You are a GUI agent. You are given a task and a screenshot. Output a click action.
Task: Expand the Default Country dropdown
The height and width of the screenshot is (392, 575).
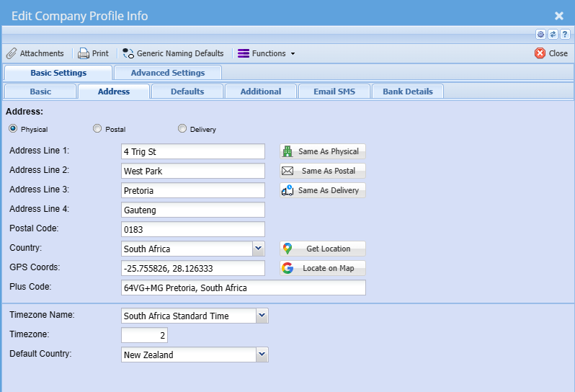click(262, 355)
